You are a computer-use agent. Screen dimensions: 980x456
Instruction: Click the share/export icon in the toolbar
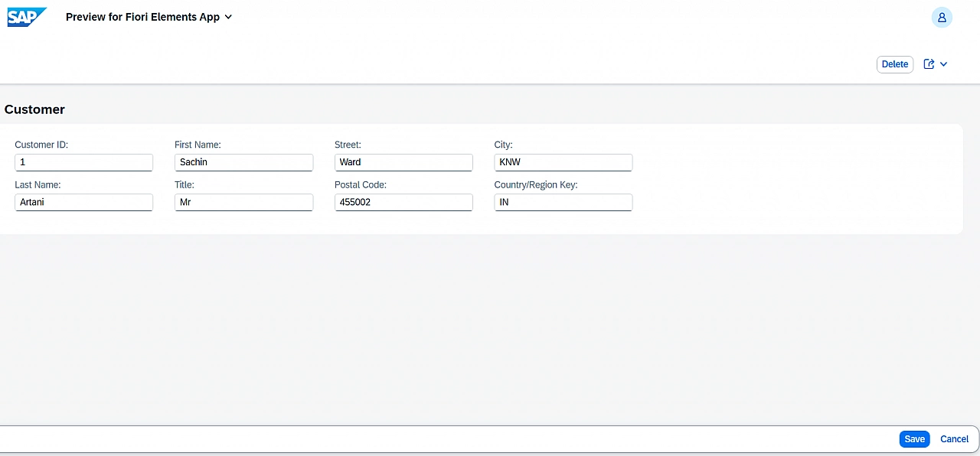coord(929,64)
